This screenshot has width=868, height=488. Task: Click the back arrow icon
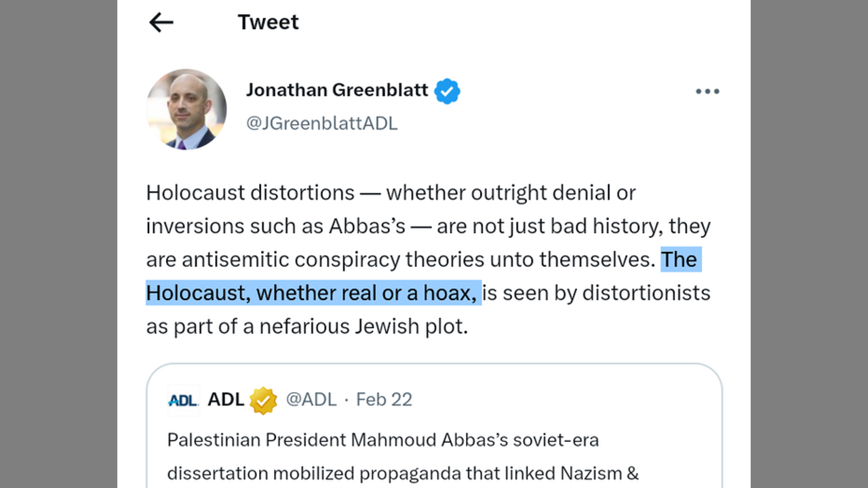coord(161,22)
